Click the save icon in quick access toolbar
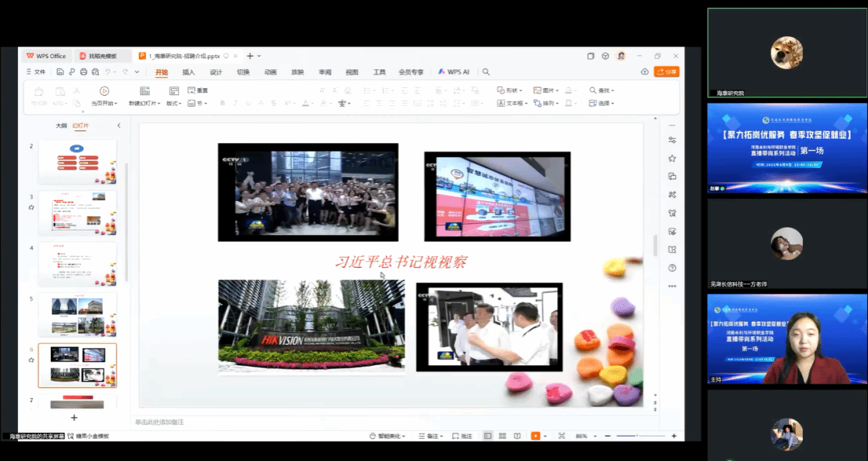This screenshot has width=868, height=461. [61, 72]
